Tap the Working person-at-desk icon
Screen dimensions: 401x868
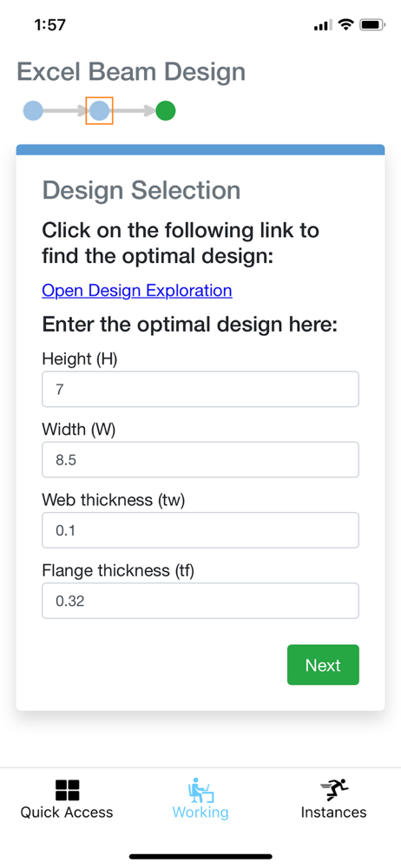200,790
